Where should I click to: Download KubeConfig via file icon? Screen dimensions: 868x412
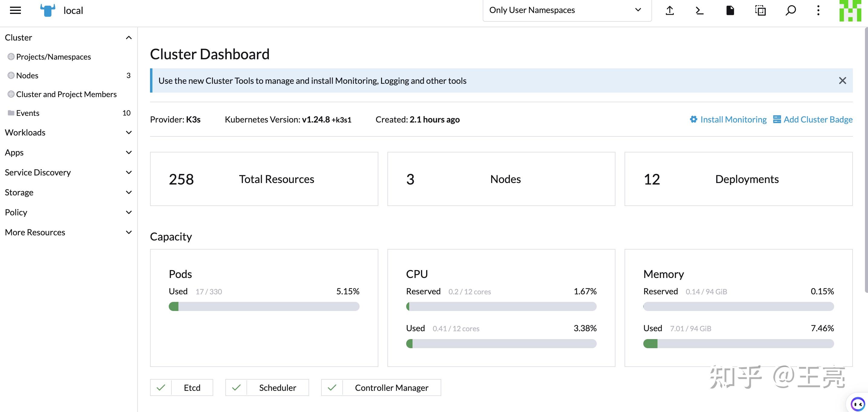point(730,11)
